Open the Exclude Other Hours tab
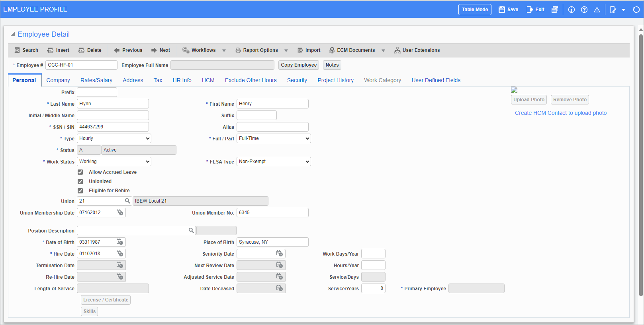The height and width of the screenshot is (325, 644). pos(251,80)
